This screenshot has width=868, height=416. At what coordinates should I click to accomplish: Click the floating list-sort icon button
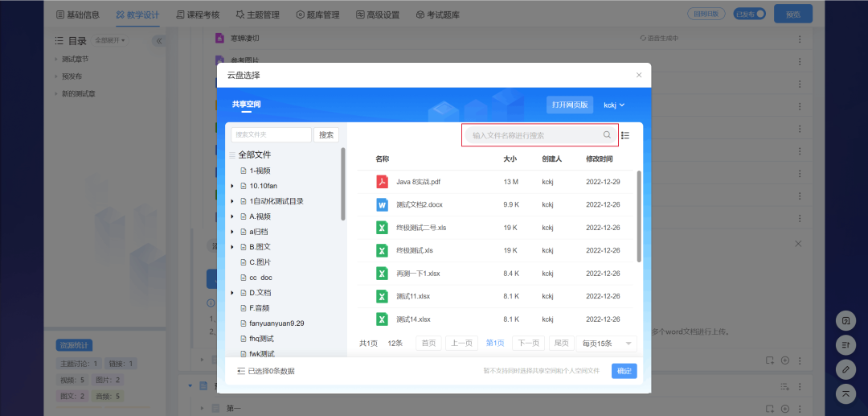[x=845, y=344]
